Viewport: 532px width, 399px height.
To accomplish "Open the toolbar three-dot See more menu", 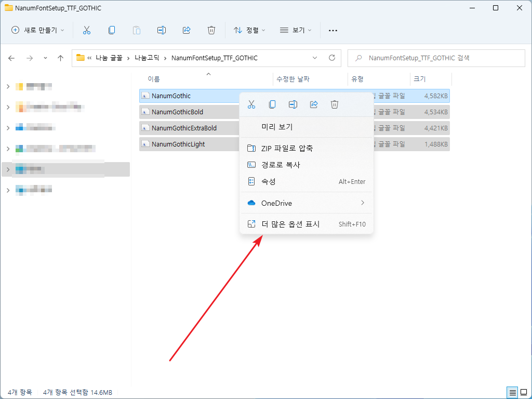I will point(333,31).
